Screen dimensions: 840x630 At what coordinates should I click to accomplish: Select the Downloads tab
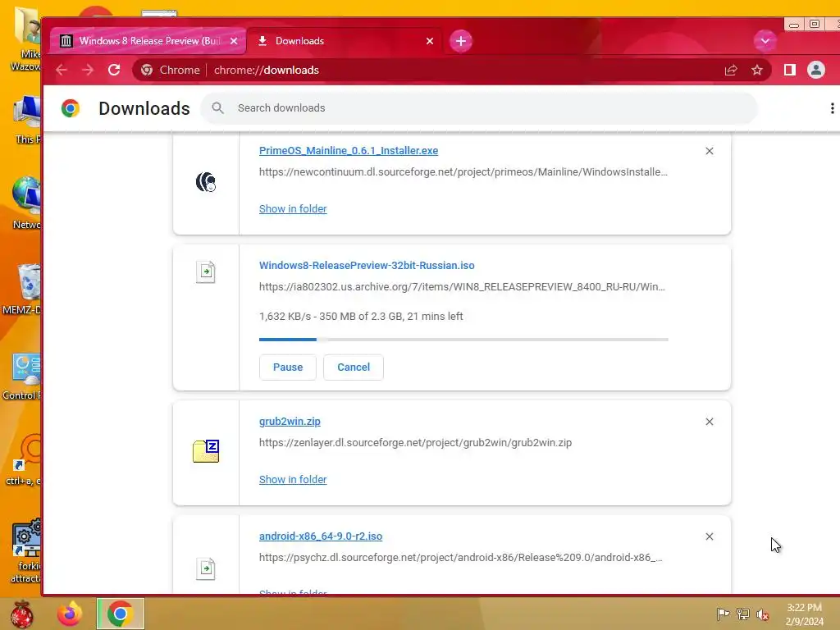coord(345,41)
